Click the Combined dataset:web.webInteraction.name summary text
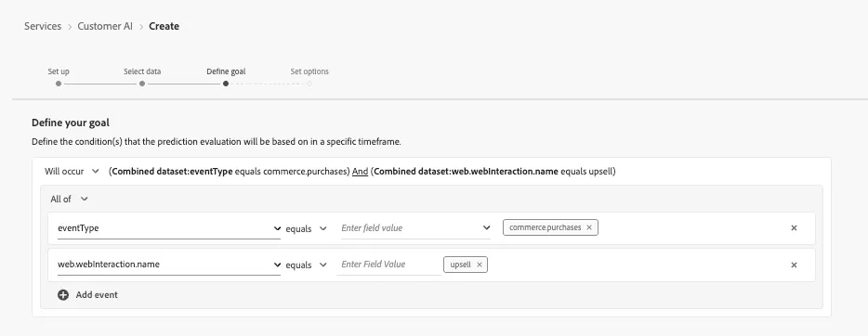This screenshot has width=868, height=336. (466, 172)
